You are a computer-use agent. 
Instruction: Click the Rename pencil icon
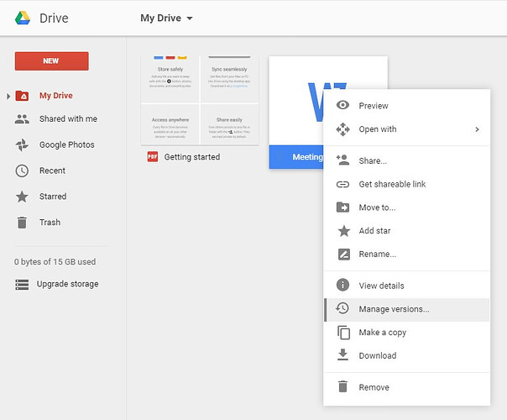pyautogui.click(x=343, y=255)
